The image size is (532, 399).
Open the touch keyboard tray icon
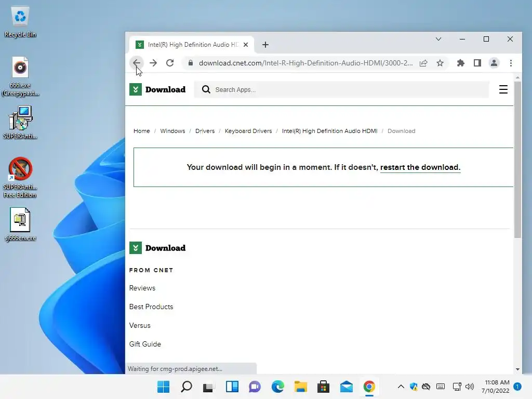[x=441, y=387]
